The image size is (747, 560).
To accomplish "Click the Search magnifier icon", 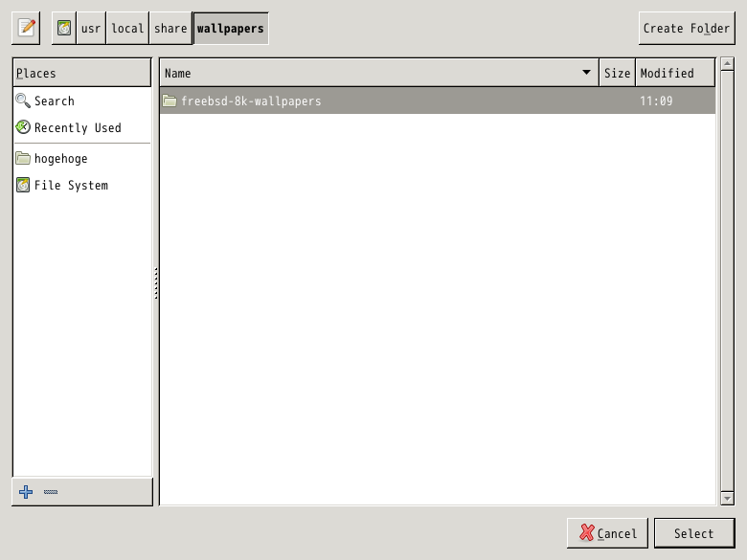I will click(23, 101).
